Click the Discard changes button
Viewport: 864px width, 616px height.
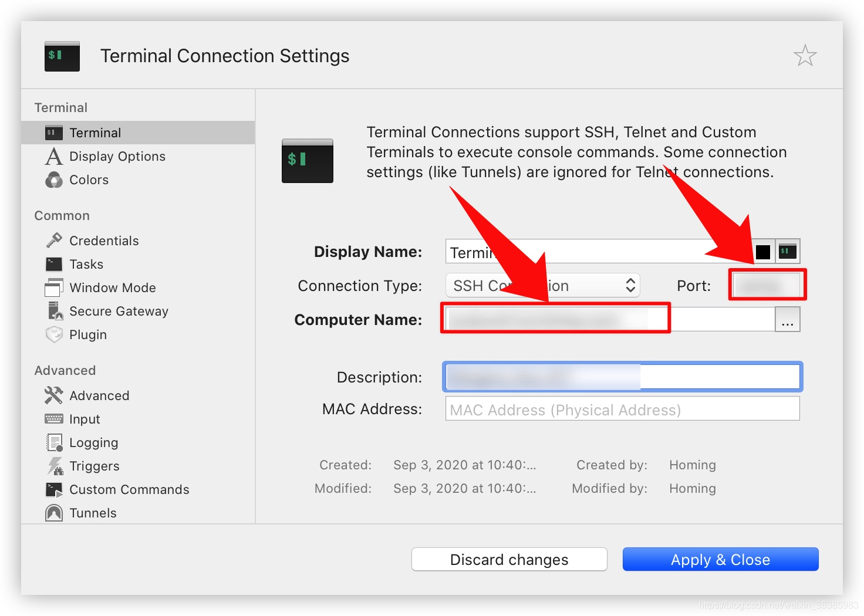coord(509,559)
